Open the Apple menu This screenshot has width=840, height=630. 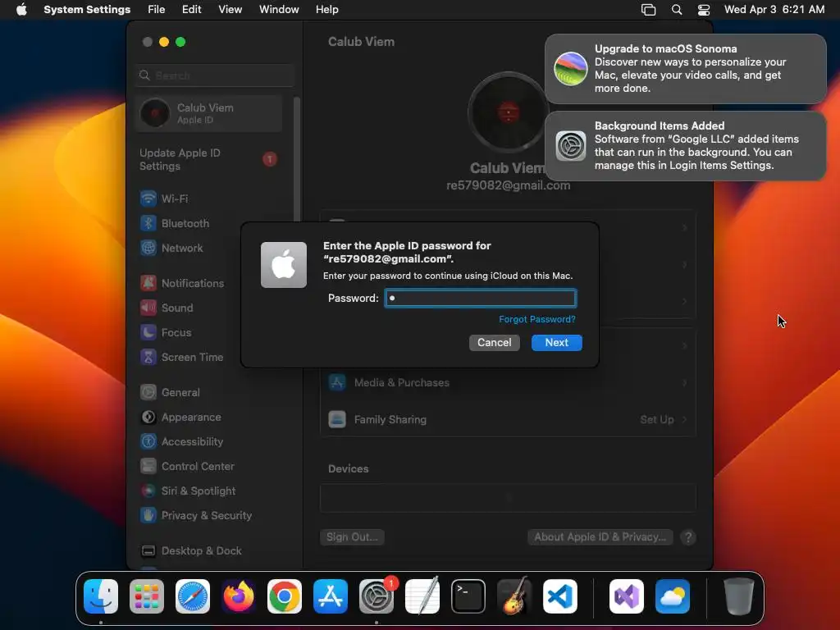tap(21, 9)
